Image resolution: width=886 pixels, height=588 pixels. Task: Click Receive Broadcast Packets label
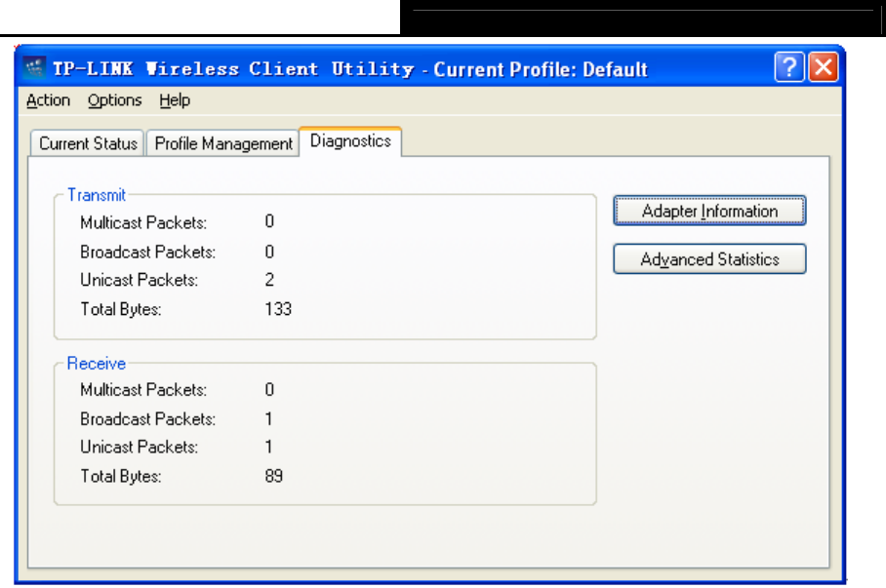coord(148,419)
